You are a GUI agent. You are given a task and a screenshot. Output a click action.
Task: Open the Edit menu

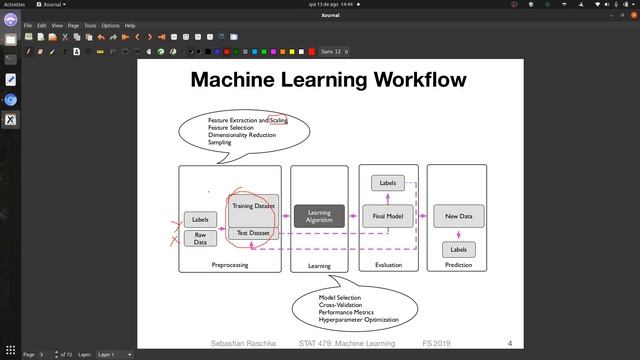point(42,25)
